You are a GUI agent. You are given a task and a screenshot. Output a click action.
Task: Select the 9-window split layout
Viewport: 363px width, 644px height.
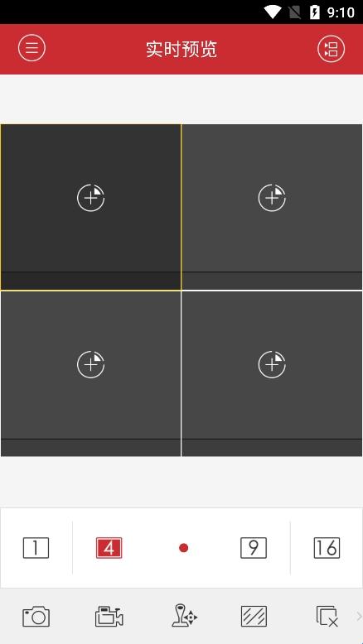pos(254,548)
